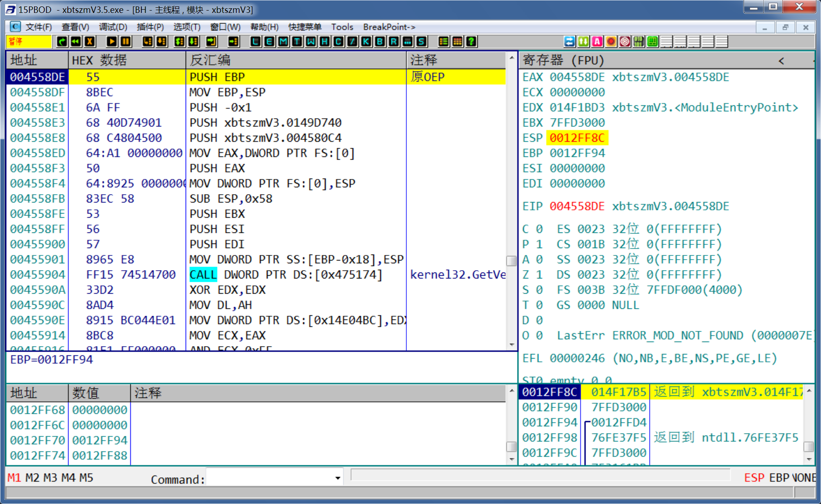
Task: Open the BreakPoint-> menu
Action: point(389,27)
